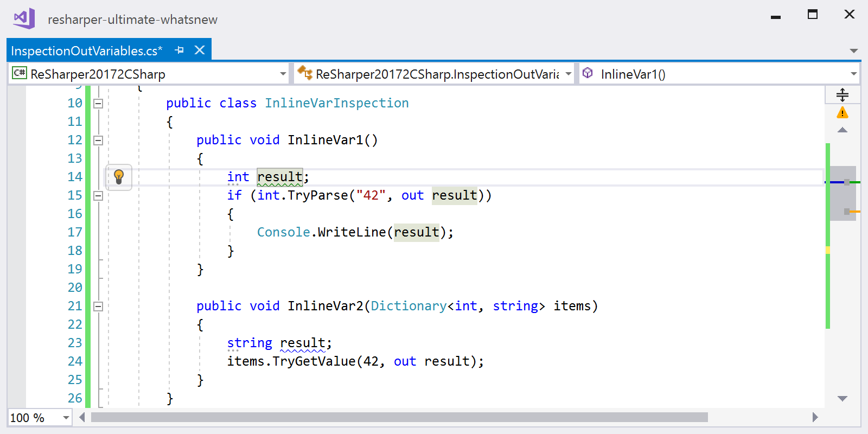Click scroll up arrow on vertical scrollbar
Image resolution: width=868 pixels, height=434 pixels.
pos(842,130)
